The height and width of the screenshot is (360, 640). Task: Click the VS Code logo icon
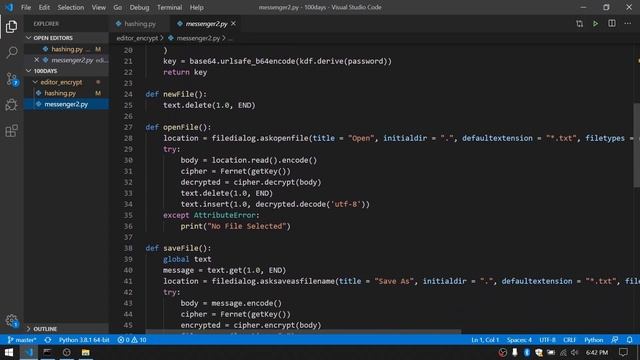9,7
